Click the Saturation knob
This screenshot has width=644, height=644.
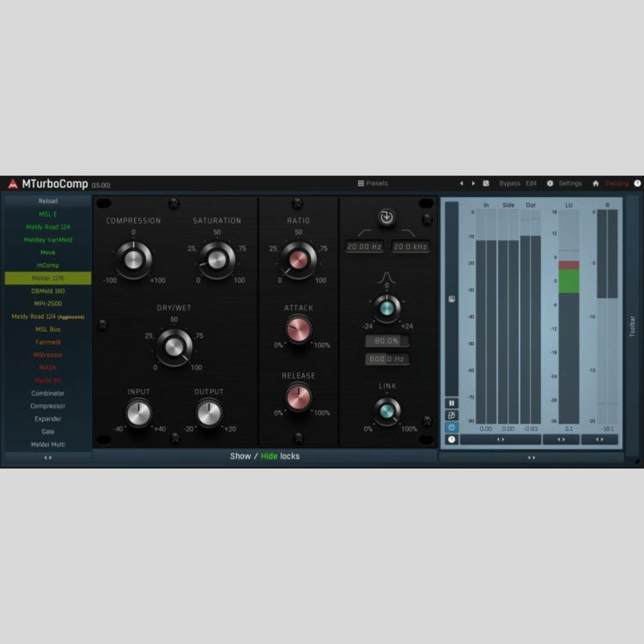[x=217, y=260]
